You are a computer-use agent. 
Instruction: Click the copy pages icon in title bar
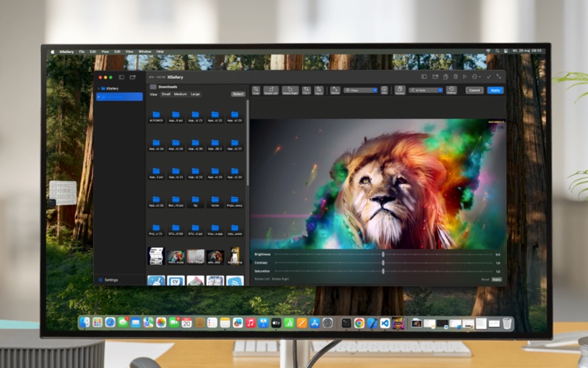(445, 77)
